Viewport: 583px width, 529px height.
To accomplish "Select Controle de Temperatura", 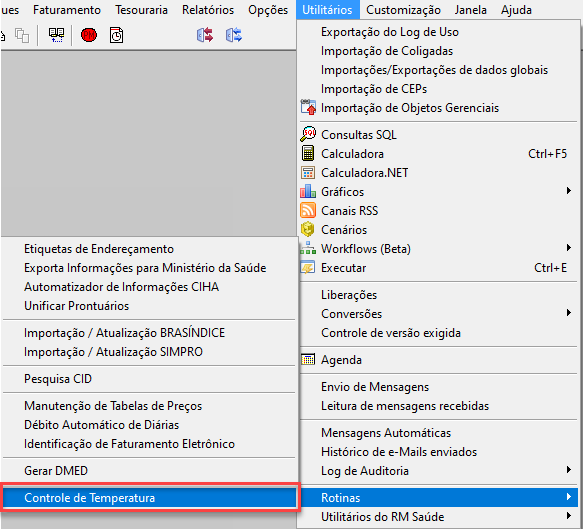I will click(149, 497).
